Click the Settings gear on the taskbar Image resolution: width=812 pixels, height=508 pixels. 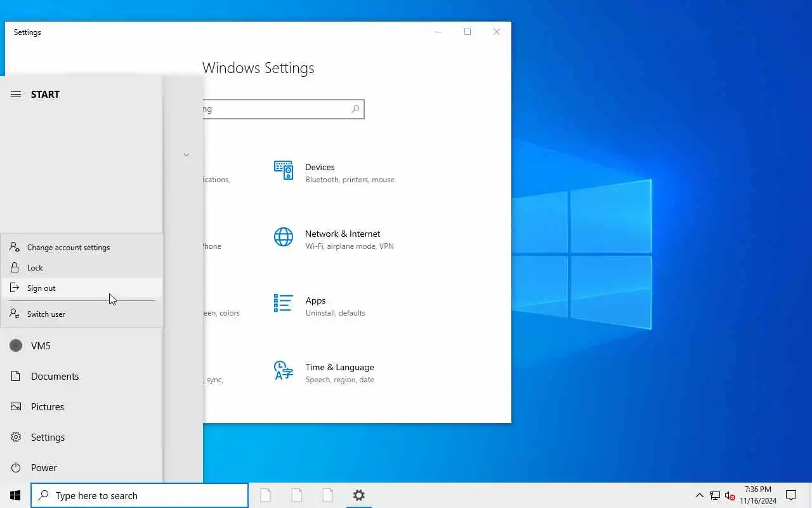(359, 495)
